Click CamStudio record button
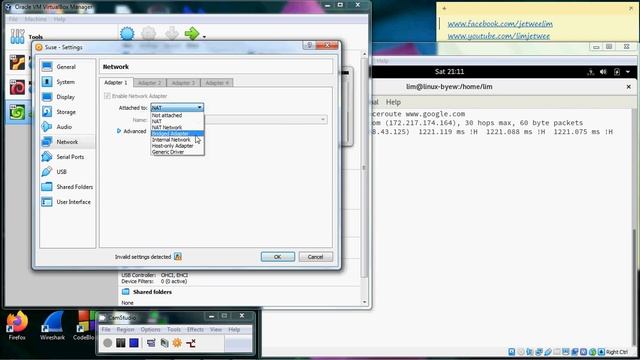Screen dimensions: 640x360 click(x=107, y=343)
